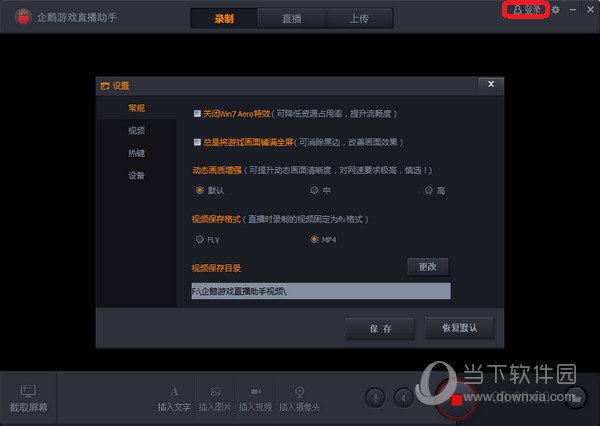Click the 动态画质增强 label
The width and height of the screenshot is (600, 426).
pyautogui.click(x=217, y=170)
